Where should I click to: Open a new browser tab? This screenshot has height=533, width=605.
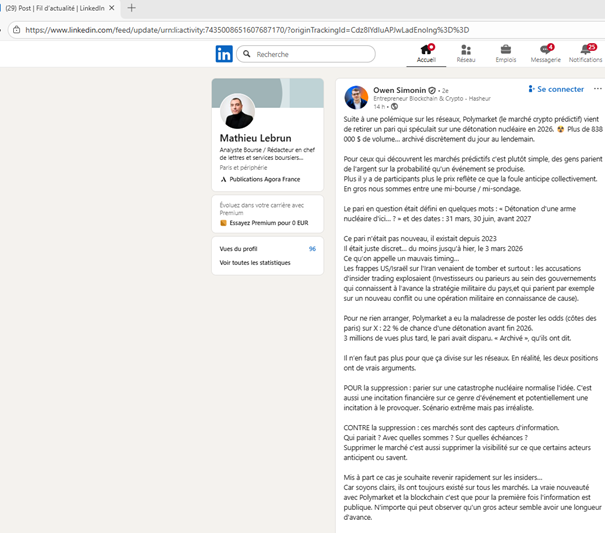132,8
